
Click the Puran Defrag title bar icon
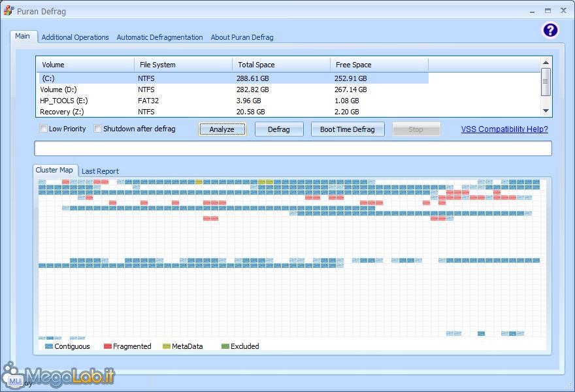8,11
